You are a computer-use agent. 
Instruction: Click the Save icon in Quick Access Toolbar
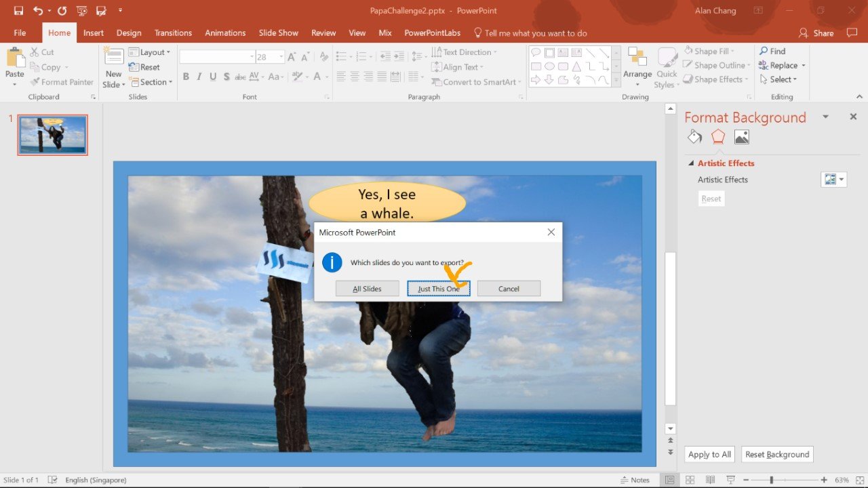point(18,11)
